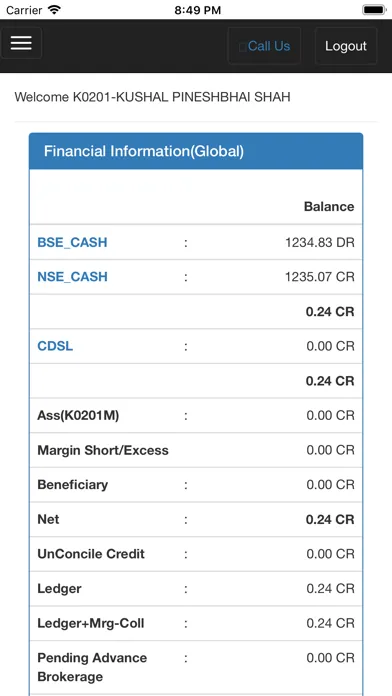392x696 pixels.
Task: Tap the Wi-Fi status bar icon
Action: point(54,10)
